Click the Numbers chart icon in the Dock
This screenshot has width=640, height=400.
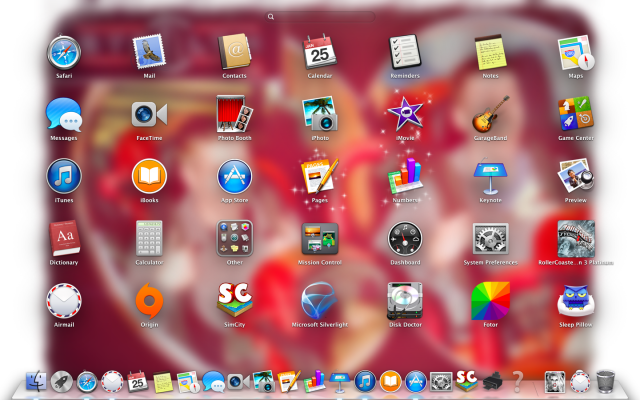click(314, 382)
